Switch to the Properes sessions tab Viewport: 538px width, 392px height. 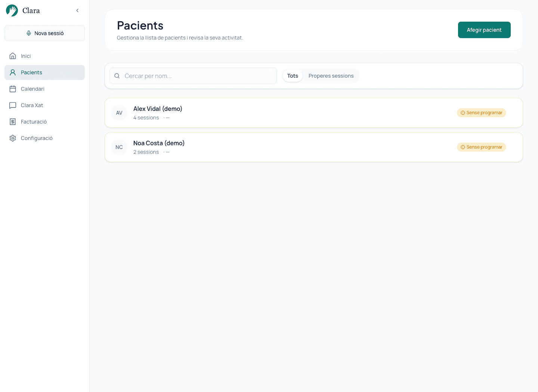pyautogui.click(x=331, y=76)
